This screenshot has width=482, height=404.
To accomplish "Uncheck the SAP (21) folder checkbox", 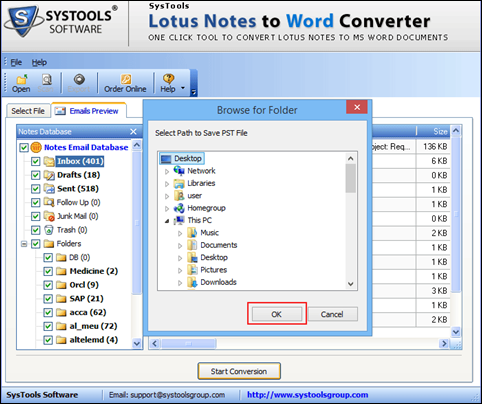I will coord(48,299).
